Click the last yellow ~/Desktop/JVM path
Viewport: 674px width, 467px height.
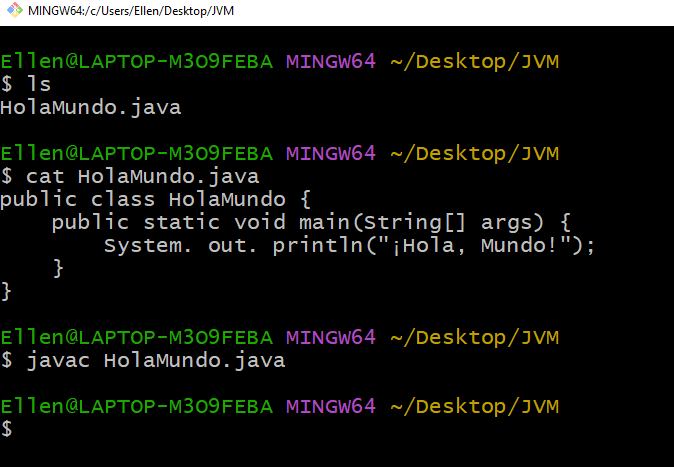click(x=473, y=406)
